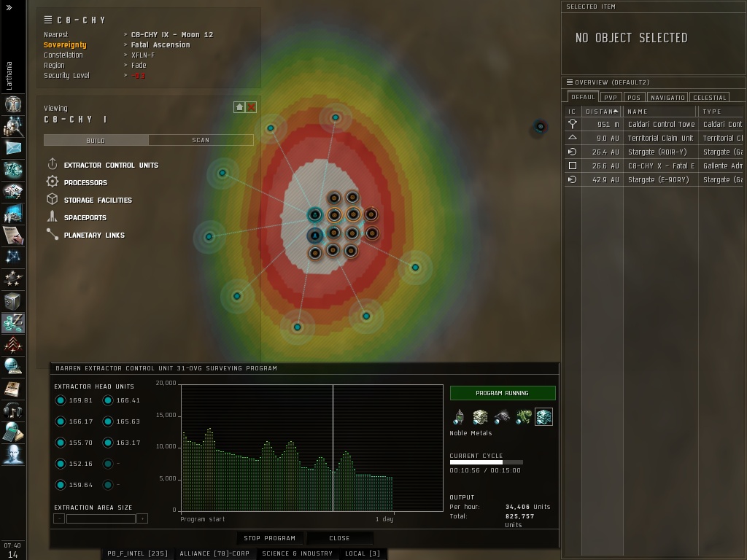Open the Jukebox headphones icon
The image size is (747, 560).
click(13, 410)
